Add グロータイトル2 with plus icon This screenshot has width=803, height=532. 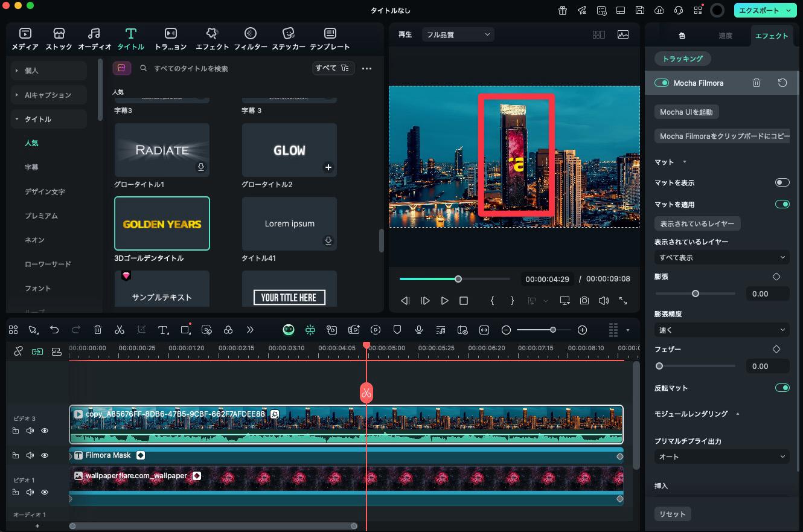pyautogui.click(x=328, y=167)
